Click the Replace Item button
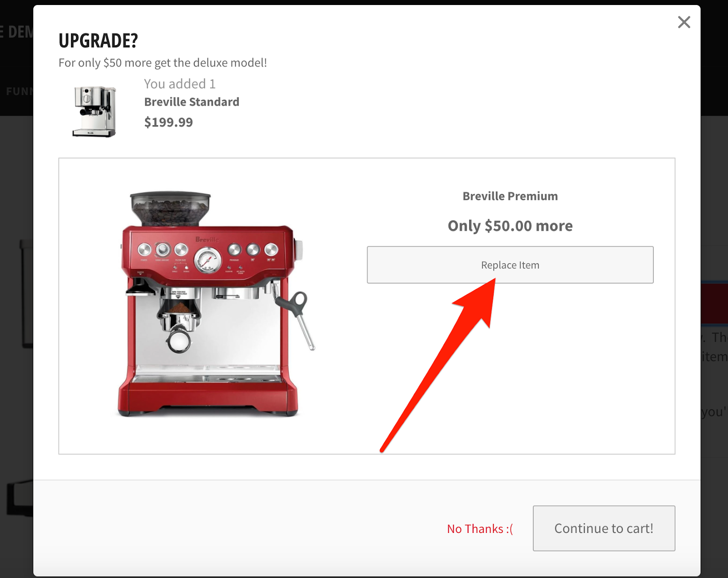 click(510, 265)
